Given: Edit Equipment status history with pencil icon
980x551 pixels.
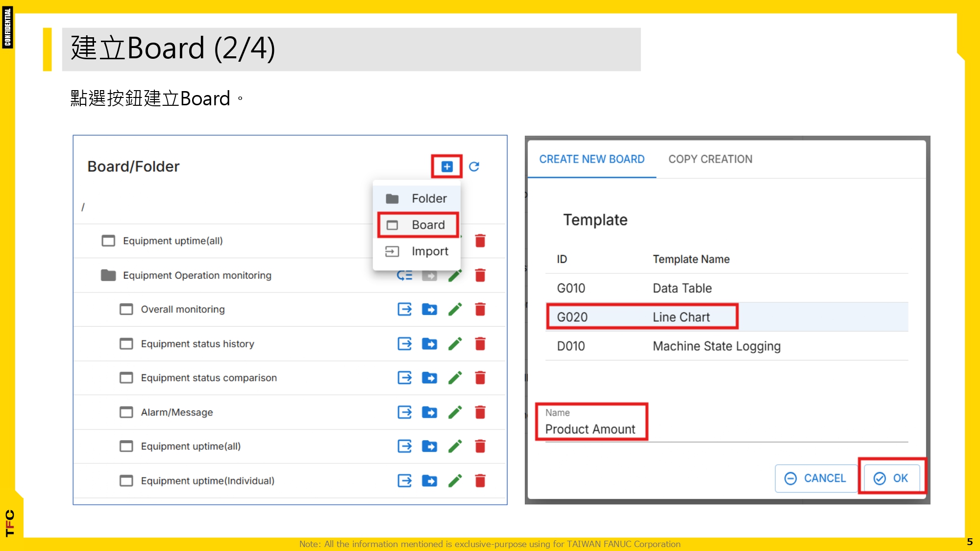Looking at the screenshot, I should tap(455, 344).
